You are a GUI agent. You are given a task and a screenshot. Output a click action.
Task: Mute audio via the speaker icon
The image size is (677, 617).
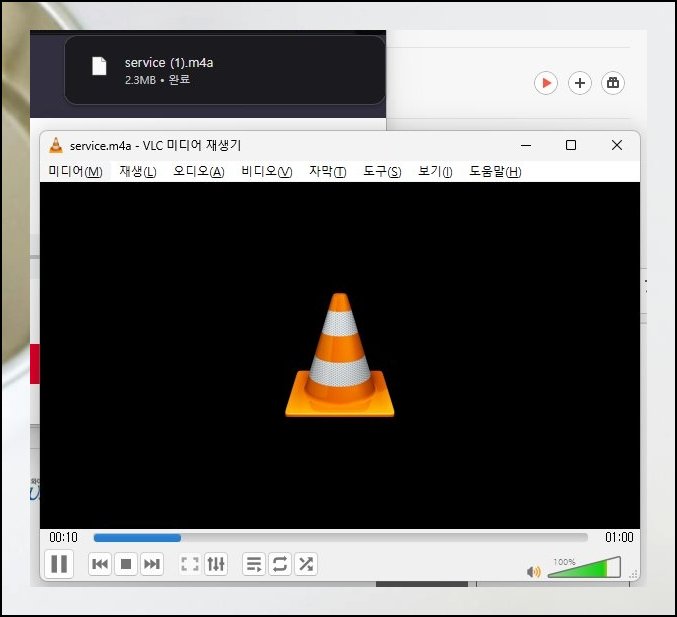[534, 572]
